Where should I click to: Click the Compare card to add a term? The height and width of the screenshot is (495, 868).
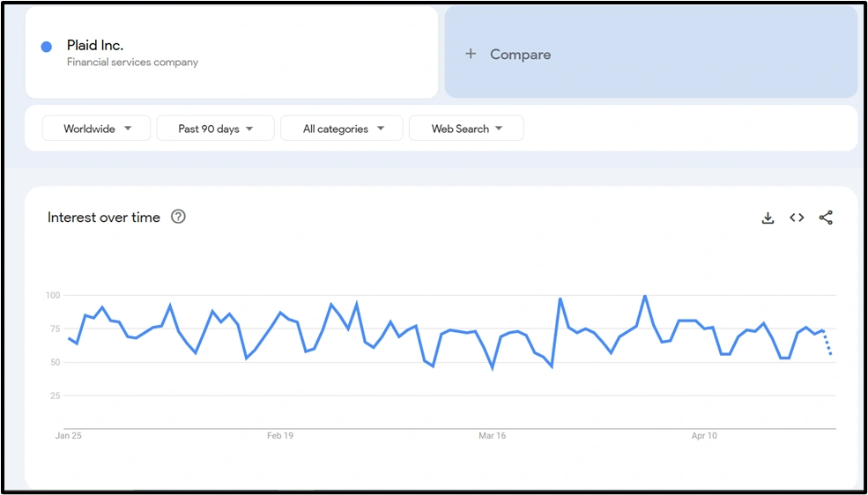(651, 52)
